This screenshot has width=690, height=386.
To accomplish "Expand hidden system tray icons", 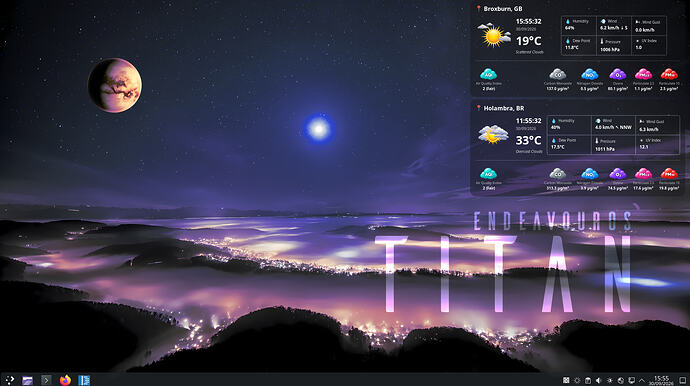I will tap(642, 380).
